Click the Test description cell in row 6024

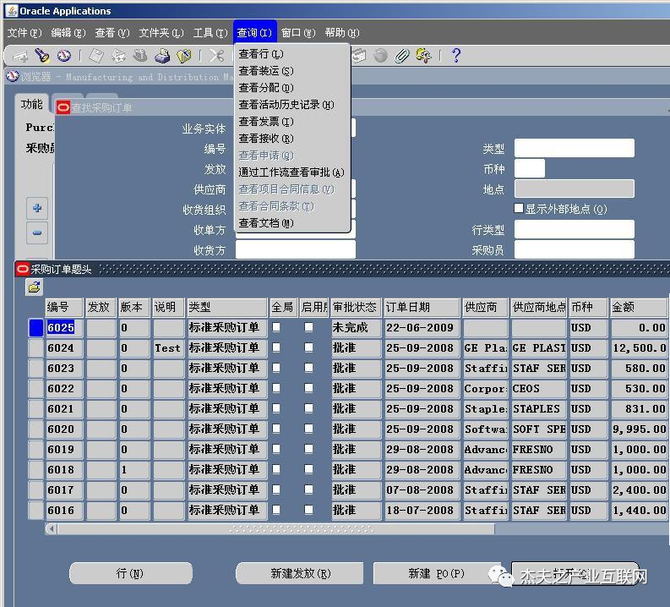(x=168, y=348)
